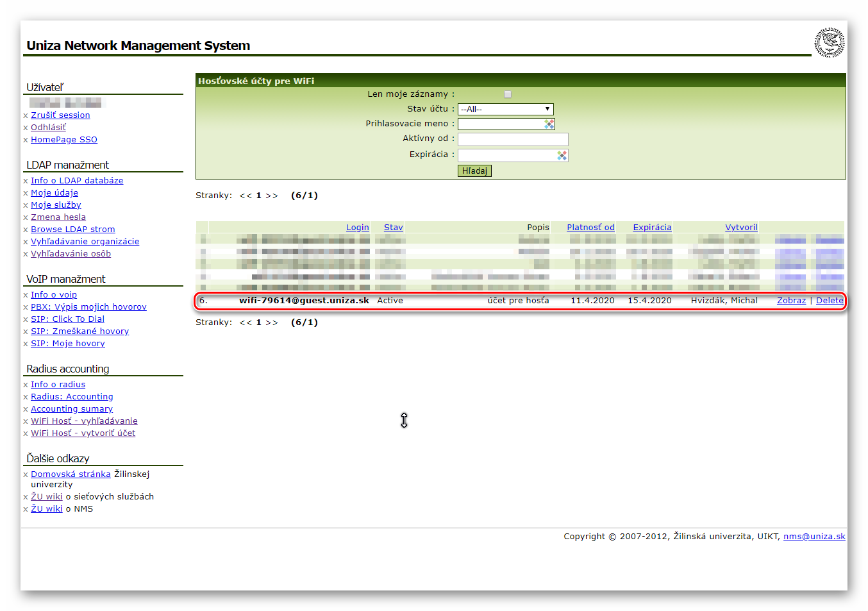The height and width of the screenshot is (611, 868).
Task: Sort by Expirácia column header
Action: [652, 228]
